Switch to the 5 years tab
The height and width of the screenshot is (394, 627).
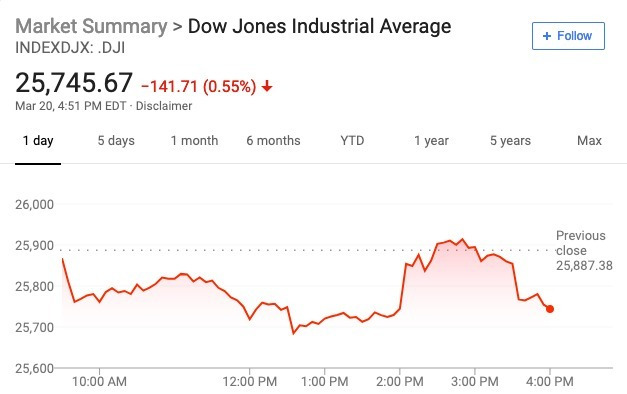(510, 141)
